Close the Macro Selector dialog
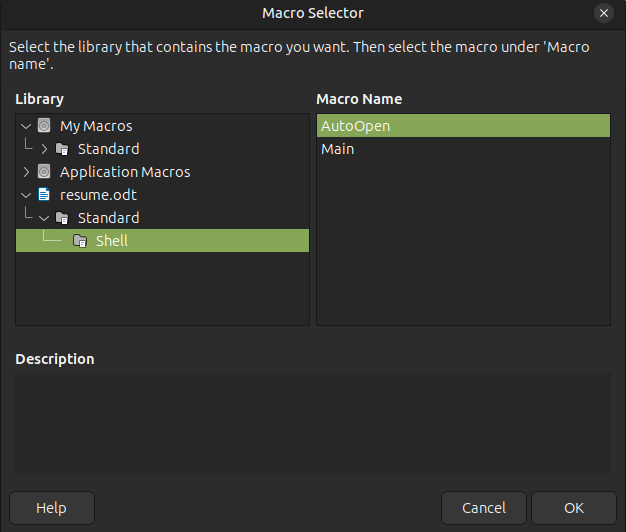 (603, 13)
